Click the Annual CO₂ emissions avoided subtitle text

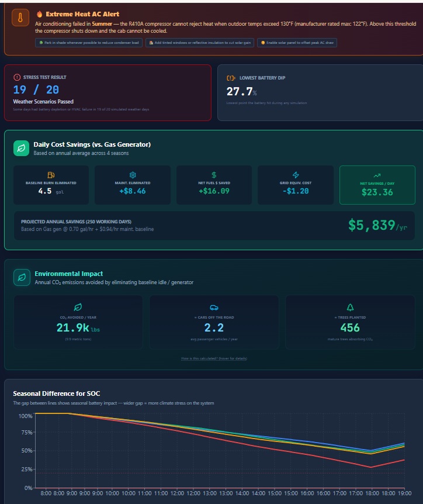[114, 282]
